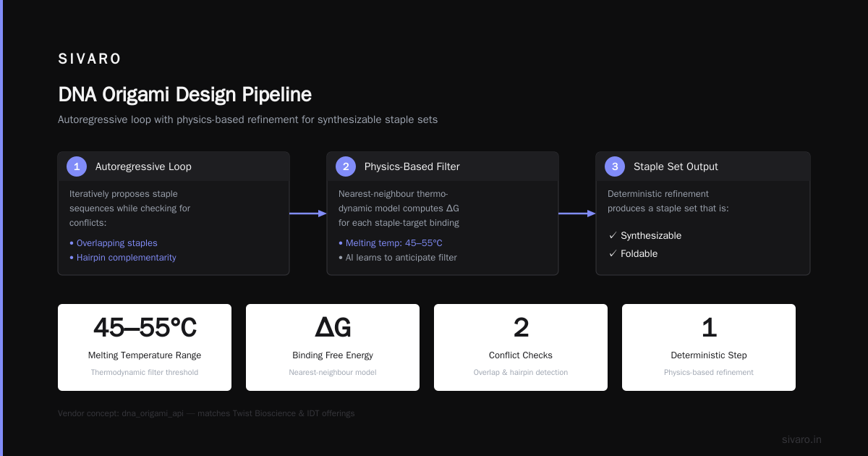Viewport: 868px width, 456px height.
Task: Click the Hairpin complementarity bullet
Action: tap(123, 258)
